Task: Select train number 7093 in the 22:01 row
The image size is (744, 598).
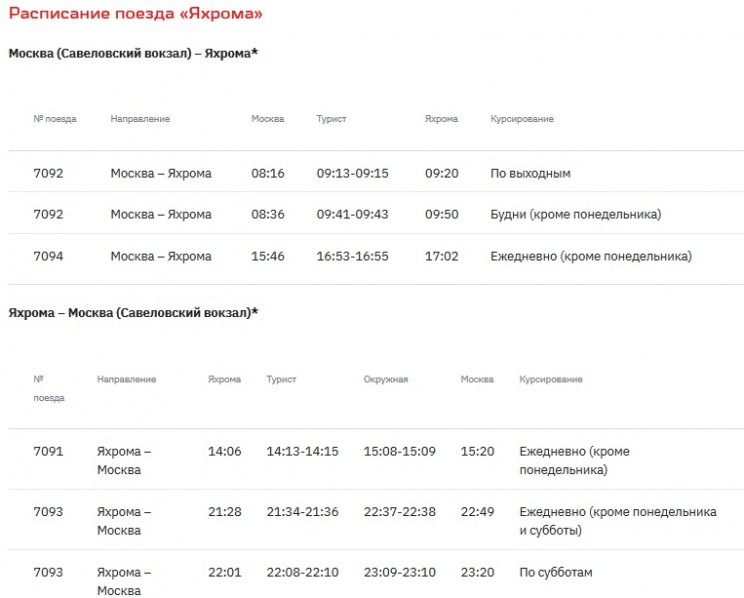Action: (x=48, y=572)
